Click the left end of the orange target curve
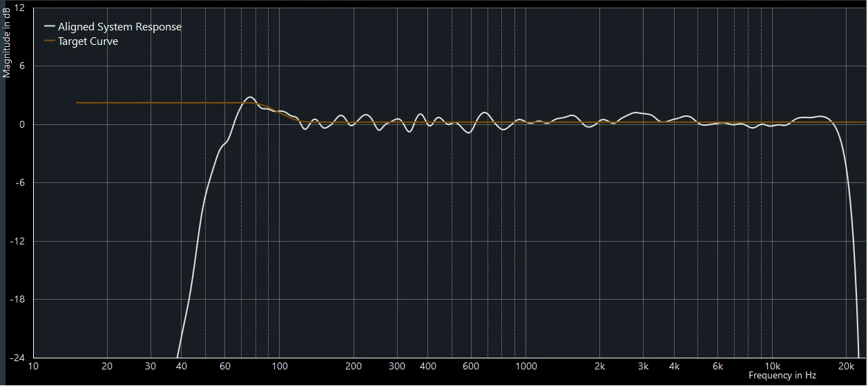Screen dimensions: 868x386 click(77, 103)
